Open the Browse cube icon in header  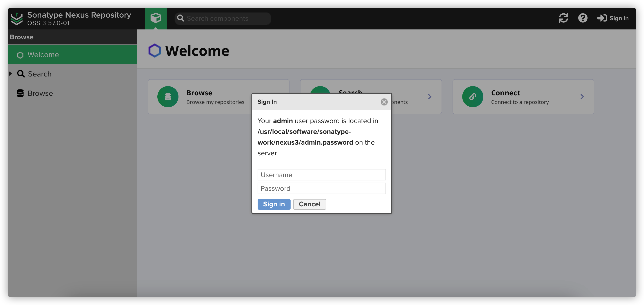[155, 18]
